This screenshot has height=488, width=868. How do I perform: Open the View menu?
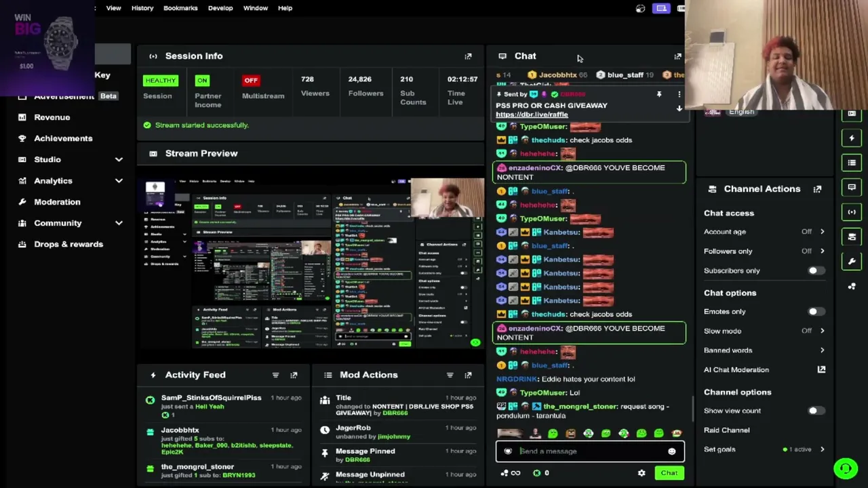pyautogui.click(x=113, y=8)
